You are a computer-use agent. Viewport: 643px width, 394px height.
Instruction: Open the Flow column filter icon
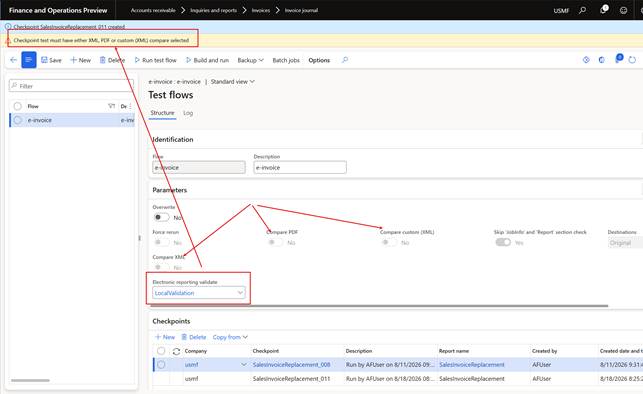[x=111, y=106]
